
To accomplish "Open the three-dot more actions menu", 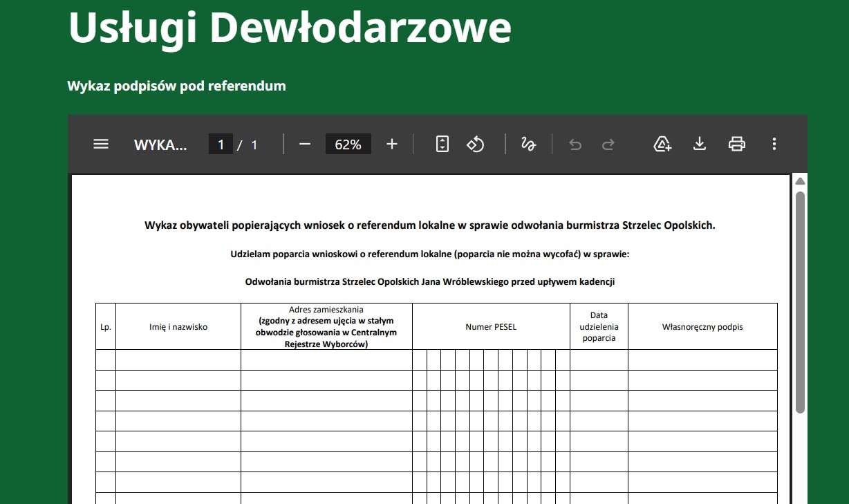I will click(774, 144).
